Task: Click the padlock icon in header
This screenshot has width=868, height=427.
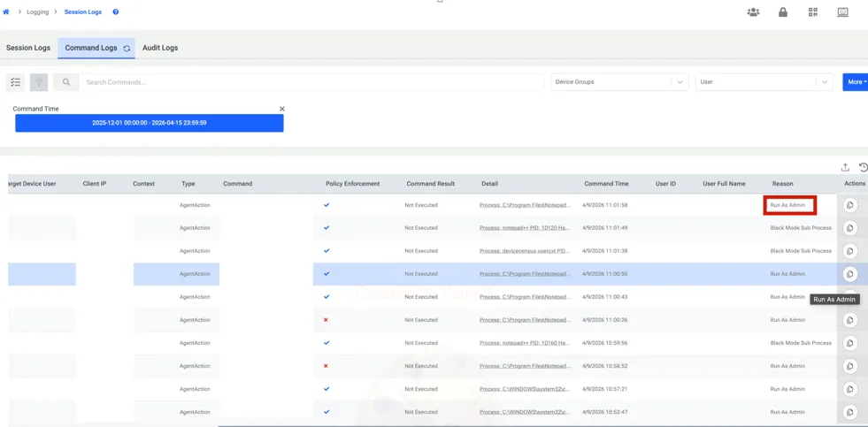Action: pos(783,12)
